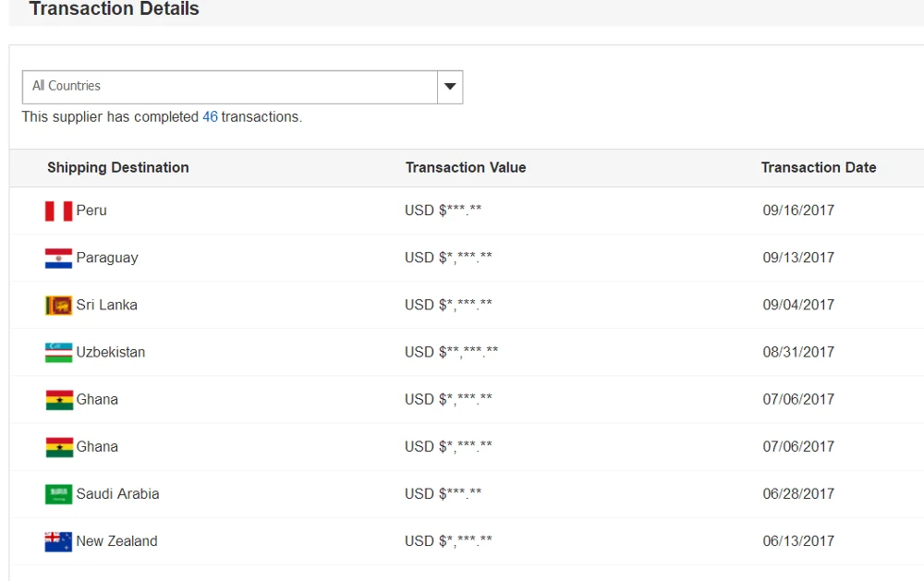Image resolution: width=924 pixels, height=581 pixels.
Task: Select the Transaction Date column header
Action: coord(819,167)
